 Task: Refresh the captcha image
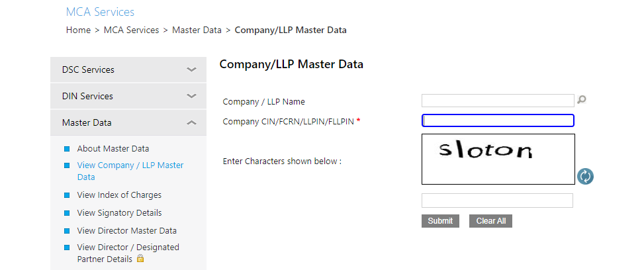[x=585, y=176]
